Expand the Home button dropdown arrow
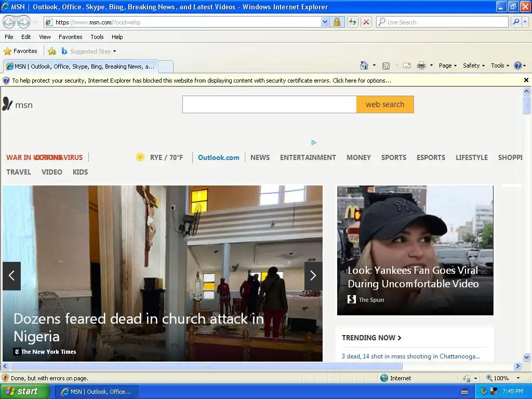The height and width of the screenshot is (399, 532). [x=374, y=65]
